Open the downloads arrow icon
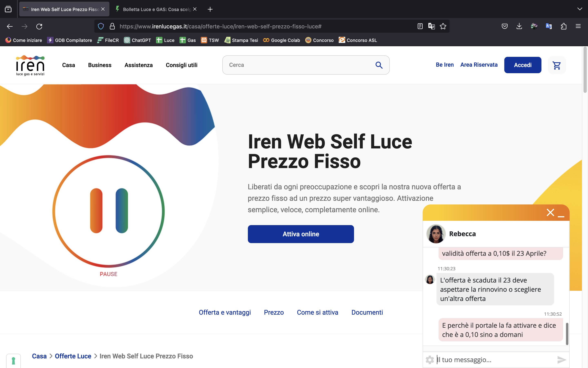588x368 pixels. (x=519, y=26)
